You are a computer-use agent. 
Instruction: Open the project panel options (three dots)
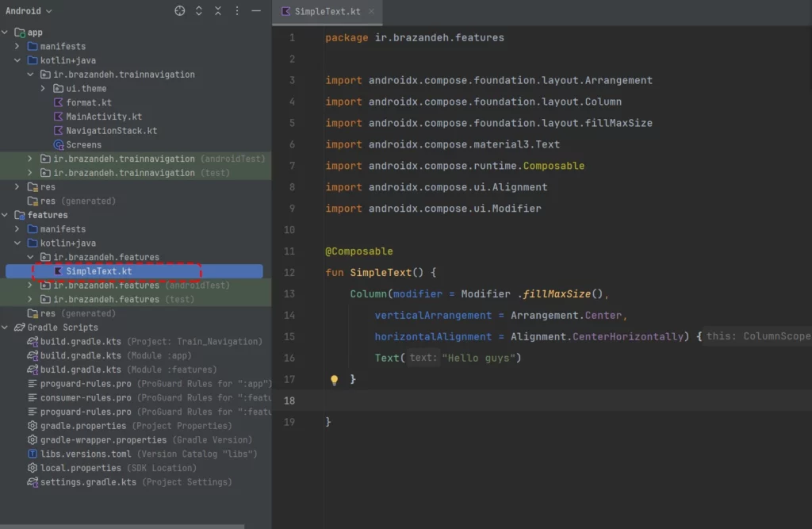point(237,11)
